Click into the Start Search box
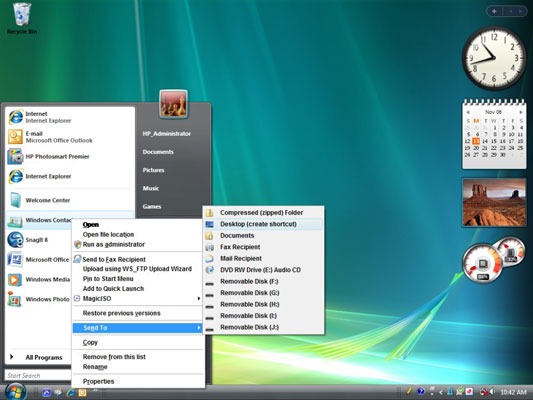 click(38, 376)
